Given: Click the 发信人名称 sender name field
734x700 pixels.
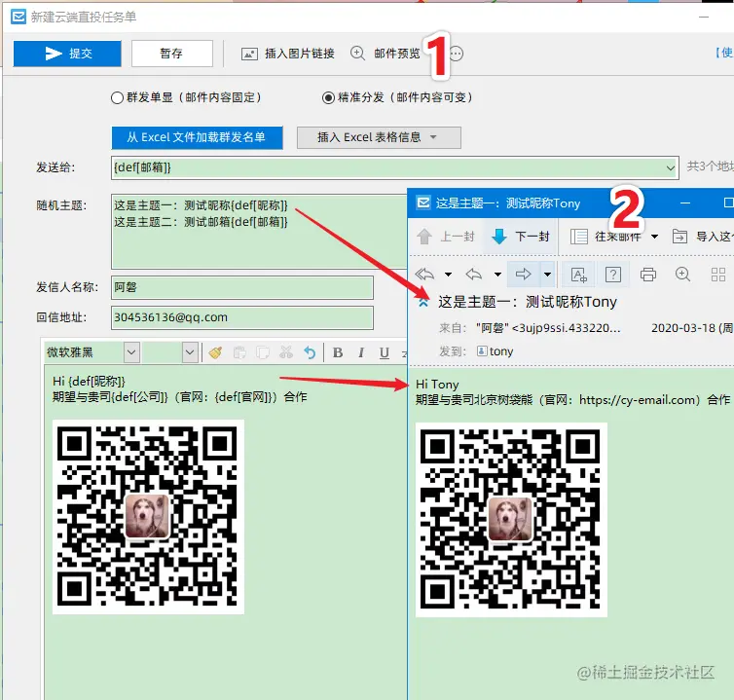Looking at the screenshot, I should [x=242, y=287].
